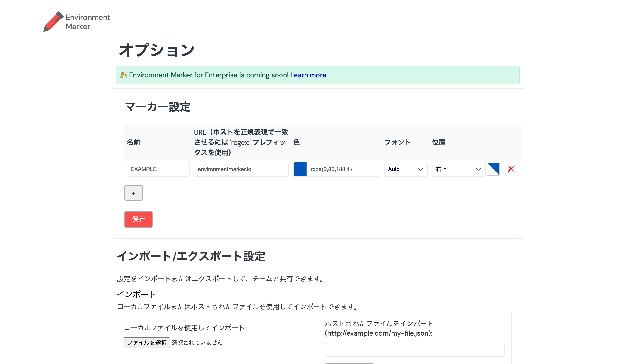Open the blue color swatch picker
The width and height of the screenshot is (633, 364).
tap(300, 169)
